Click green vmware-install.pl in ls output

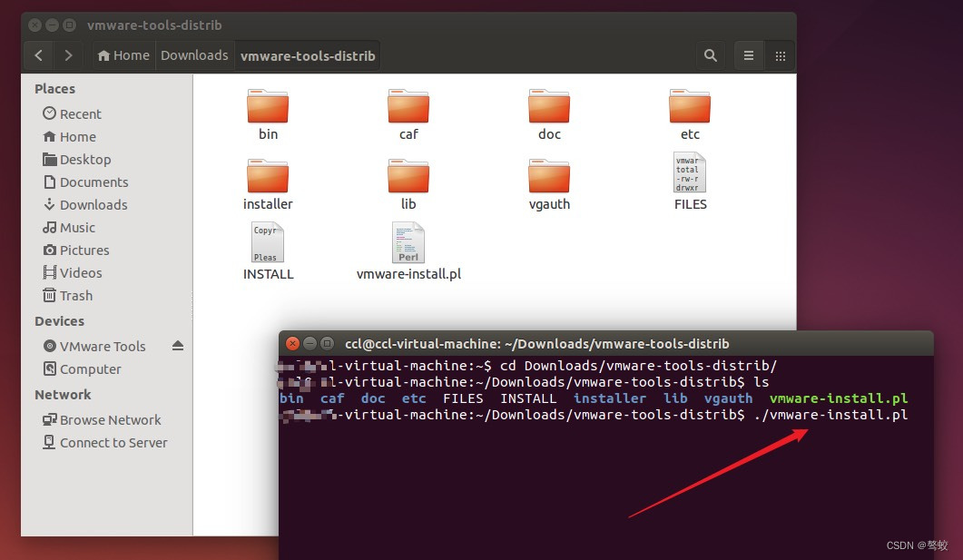(839, 398)
